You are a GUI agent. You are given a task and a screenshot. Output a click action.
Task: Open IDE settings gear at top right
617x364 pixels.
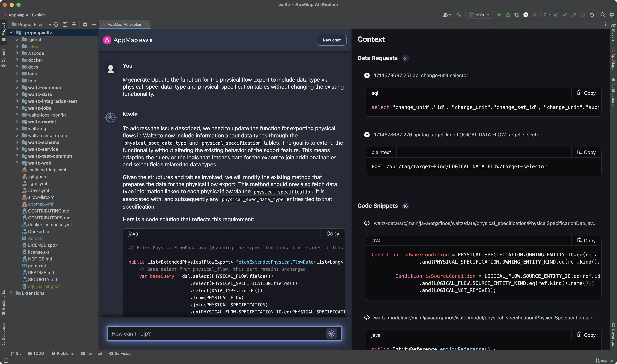point(612,15)
